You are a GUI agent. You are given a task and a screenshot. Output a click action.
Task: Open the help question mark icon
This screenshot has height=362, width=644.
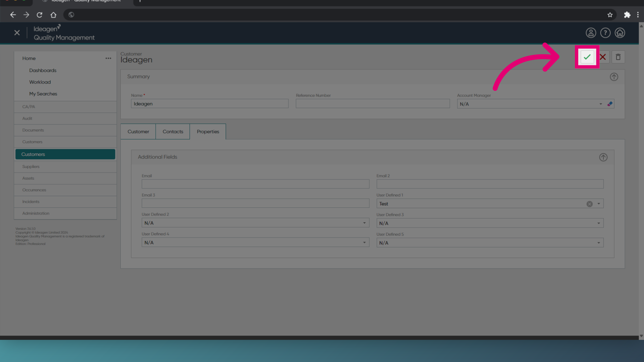[605, 33]
